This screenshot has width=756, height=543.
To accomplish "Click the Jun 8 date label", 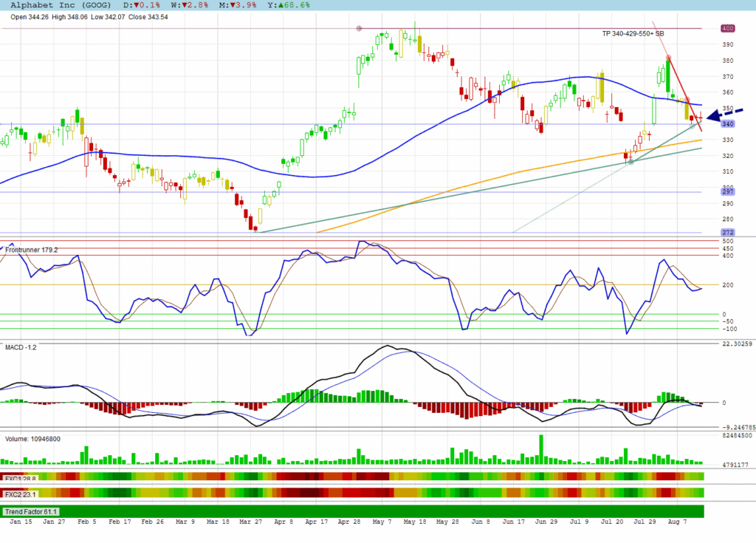I will 480,522.
